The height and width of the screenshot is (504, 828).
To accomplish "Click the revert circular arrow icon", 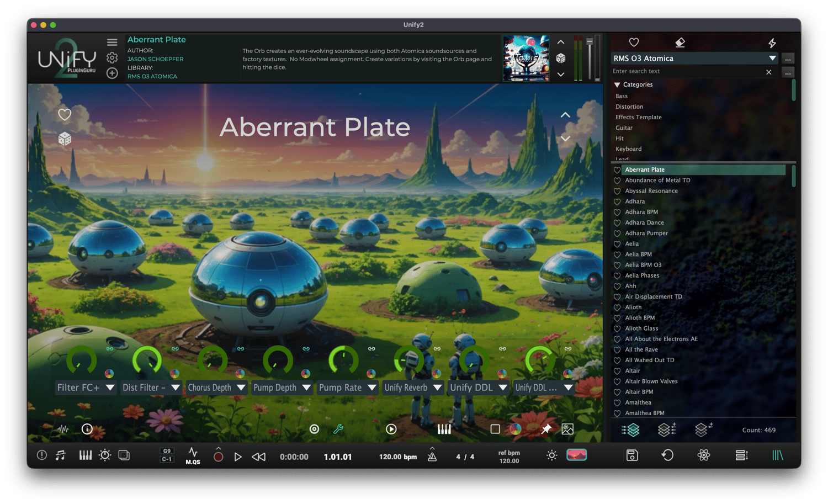I will [667, 455].
